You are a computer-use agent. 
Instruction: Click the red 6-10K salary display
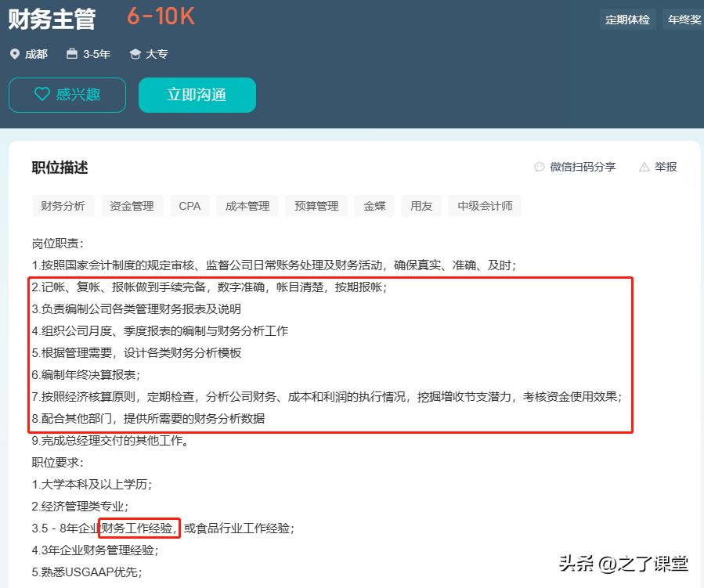[x=159, y=16]
